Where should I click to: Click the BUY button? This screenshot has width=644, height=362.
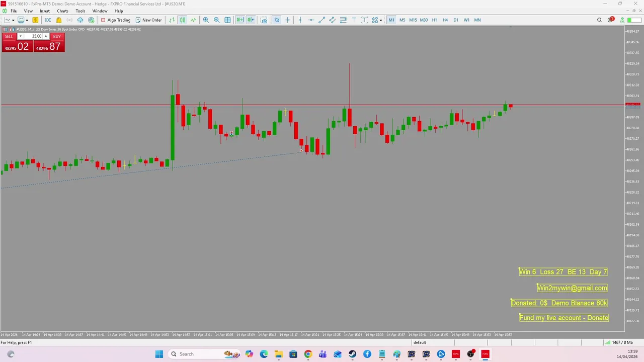(x=57, y=36)
